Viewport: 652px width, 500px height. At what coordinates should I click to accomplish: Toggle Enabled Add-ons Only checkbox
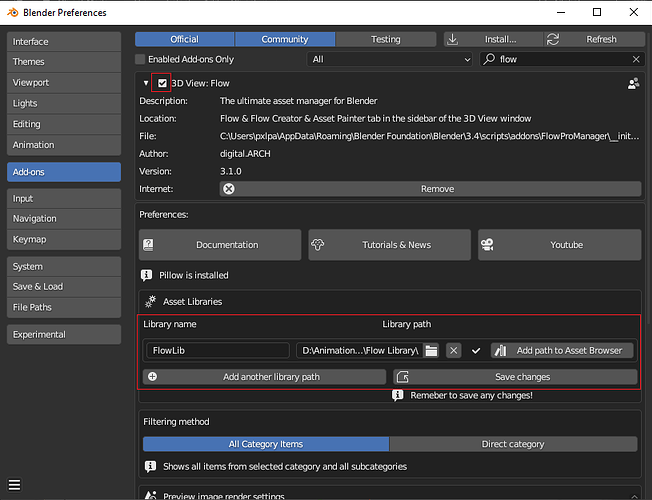click(140, 59)
